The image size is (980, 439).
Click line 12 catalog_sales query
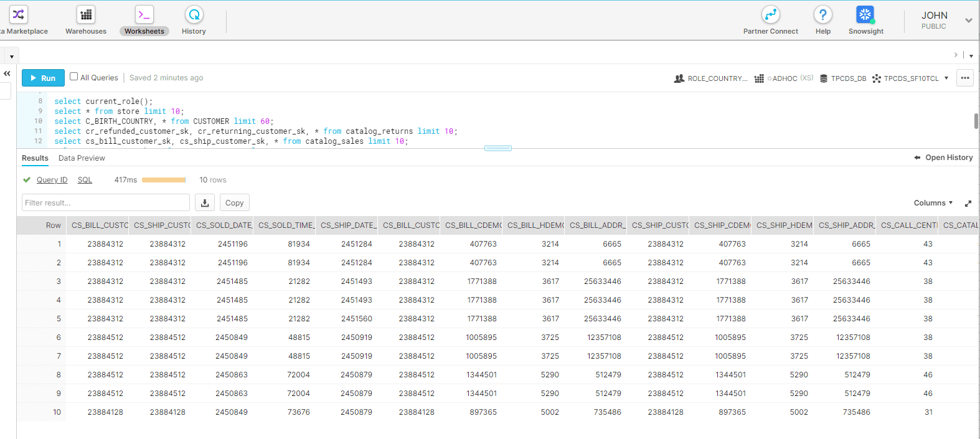coord(231,141)
